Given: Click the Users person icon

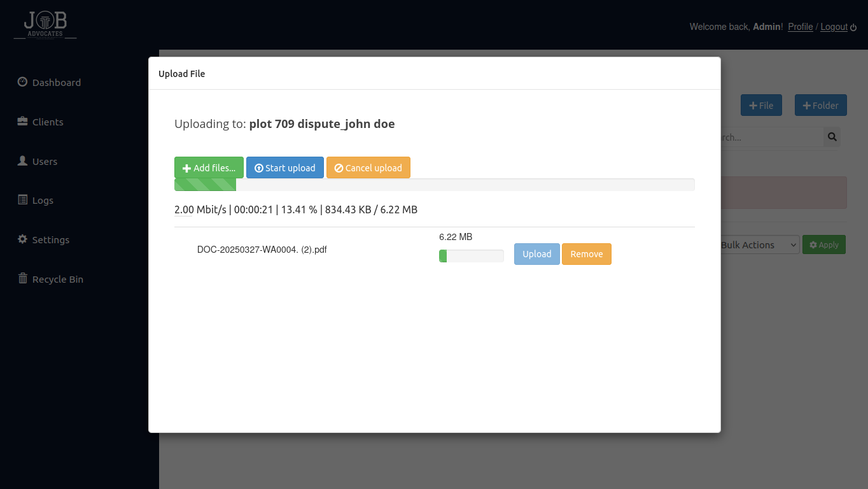Looking at the screenshot, I should pyautogui.click(x=22, y=161).
